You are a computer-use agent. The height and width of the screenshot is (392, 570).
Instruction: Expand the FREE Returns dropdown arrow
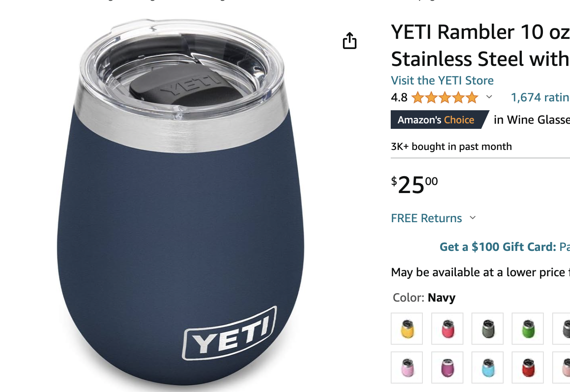[473, 218]
